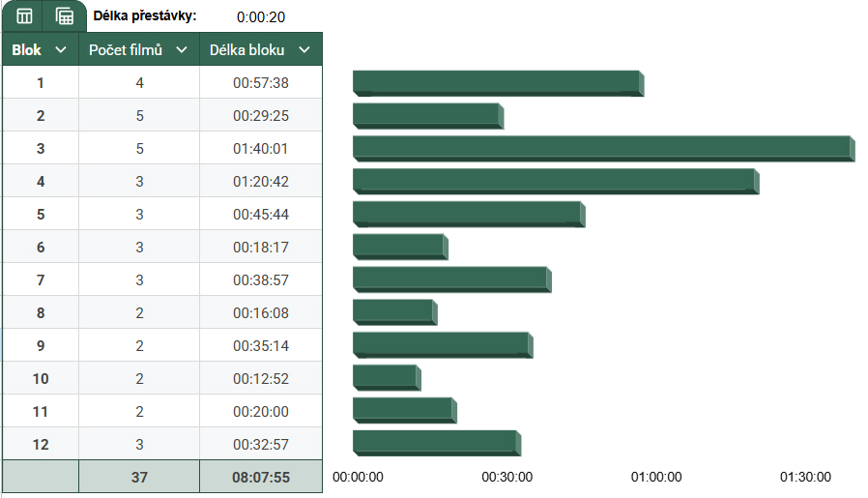Click the Délka přestávky label
The width and height of the screenshot is (868, 498).
pos(145,16)
